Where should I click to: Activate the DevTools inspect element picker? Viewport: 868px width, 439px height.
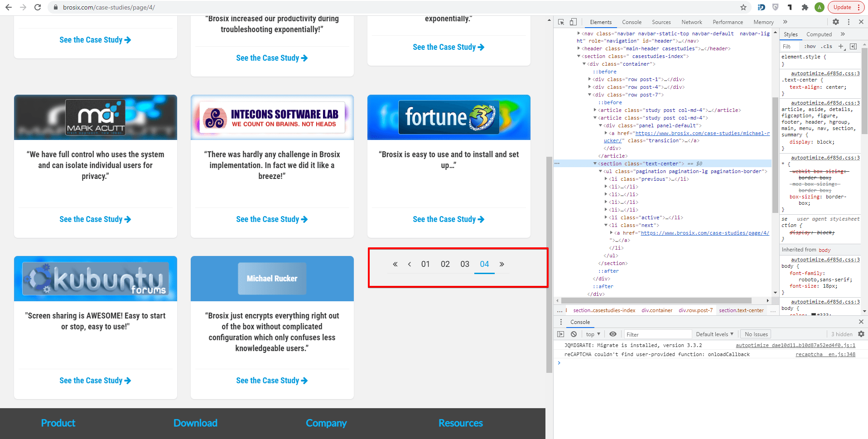561,22
